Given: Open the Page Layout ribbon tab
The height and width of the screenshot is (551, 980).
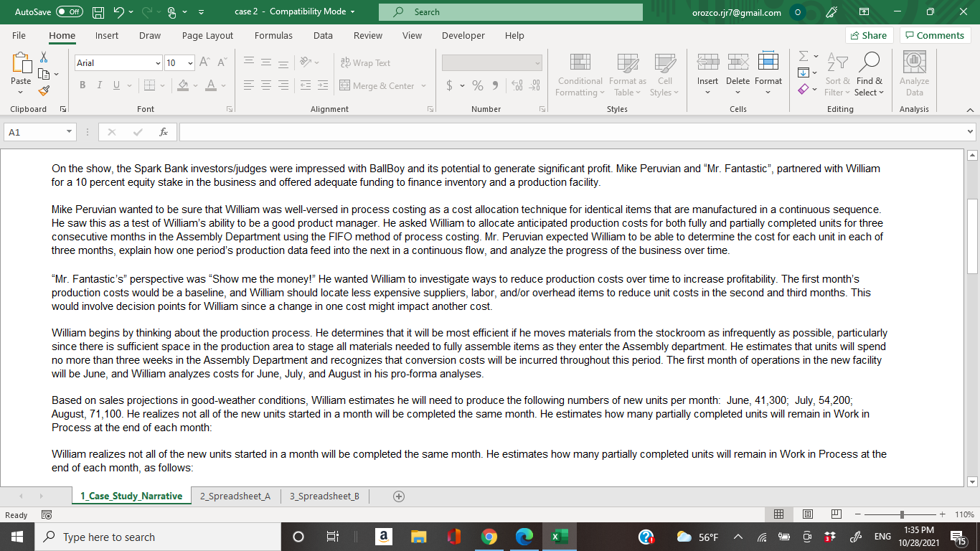Looking at the screenshot, I should 207,35.
